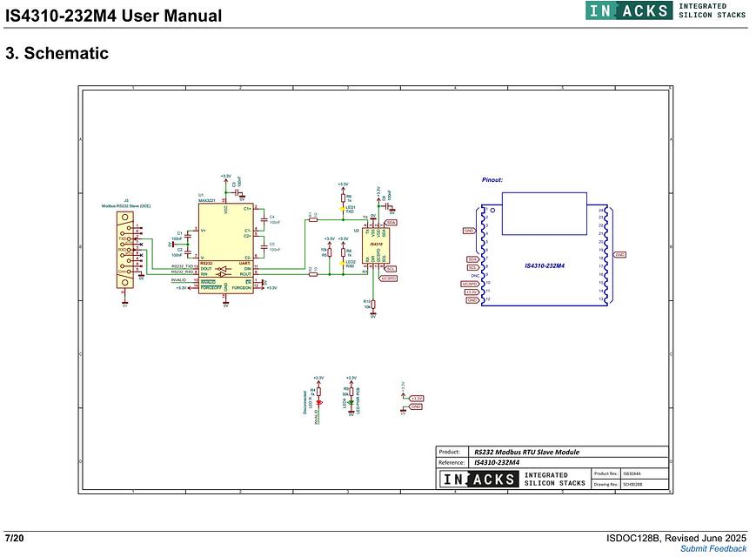Click the 'Product:' field label
The image size is (756, 557).
(449, 452)
